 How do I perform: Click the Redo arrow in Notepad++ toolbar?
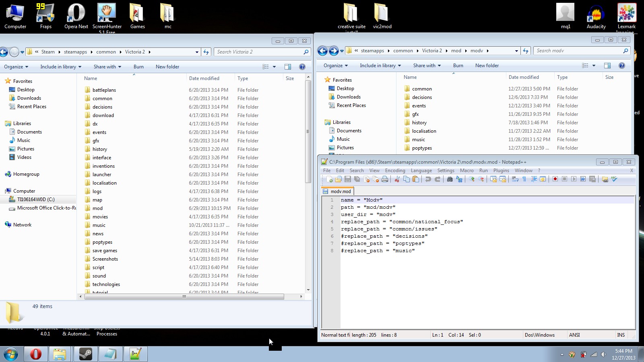tap(438, 179)
